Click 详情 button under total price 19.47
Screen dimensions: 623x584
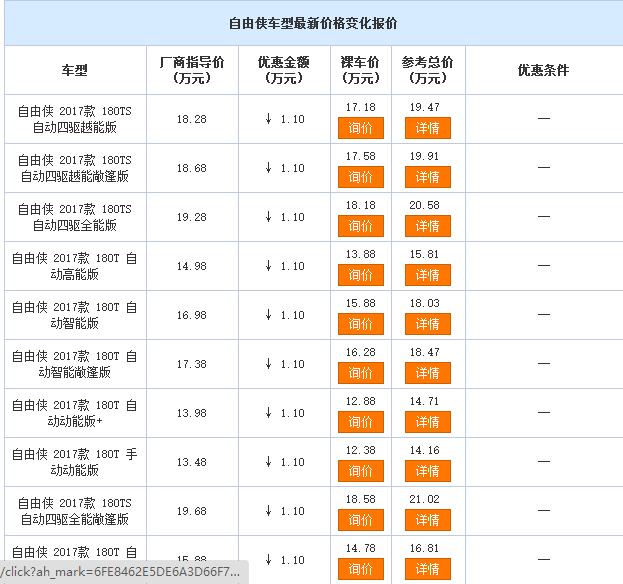click(x=428, y=128)
